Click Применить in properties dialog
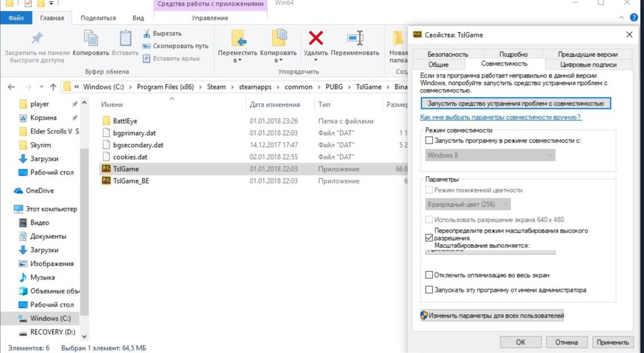644x353 pixels. pos(613,342)
